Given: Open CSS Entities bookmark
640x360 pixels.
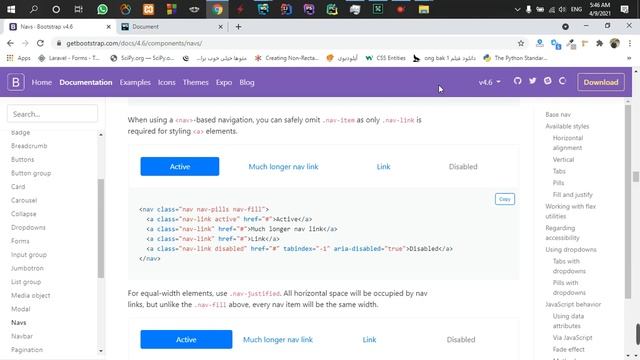Looking at the screenshot, I should point(385,58).
